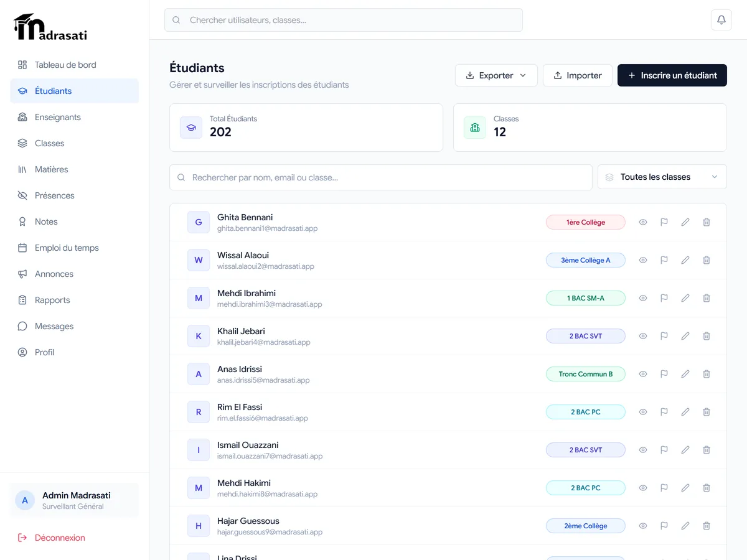The width and height of the screenshot is (747, 560).
Task: Open Rapports section
Action: click(x=74, y=300)
